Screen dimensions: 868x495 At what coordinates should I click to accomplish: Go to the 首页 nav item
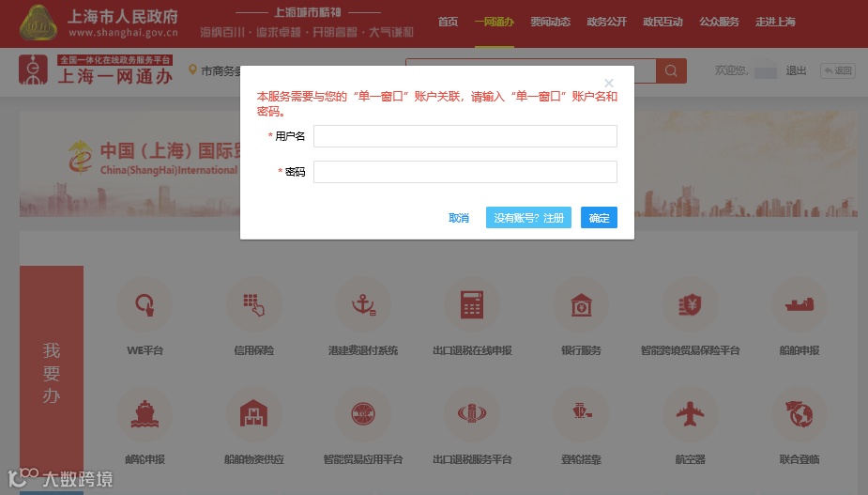click(x=448, y=22)
